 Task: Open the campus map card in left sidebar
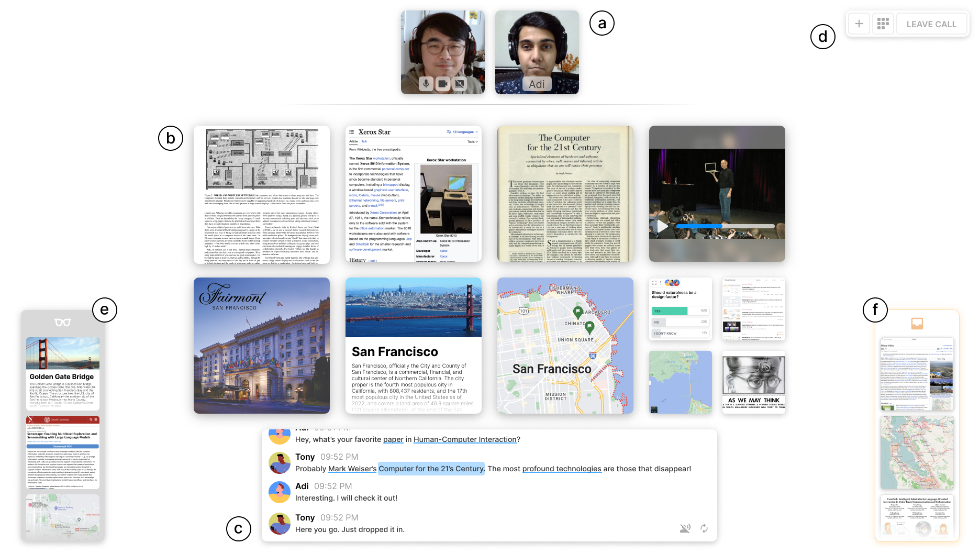pos(63,517)
